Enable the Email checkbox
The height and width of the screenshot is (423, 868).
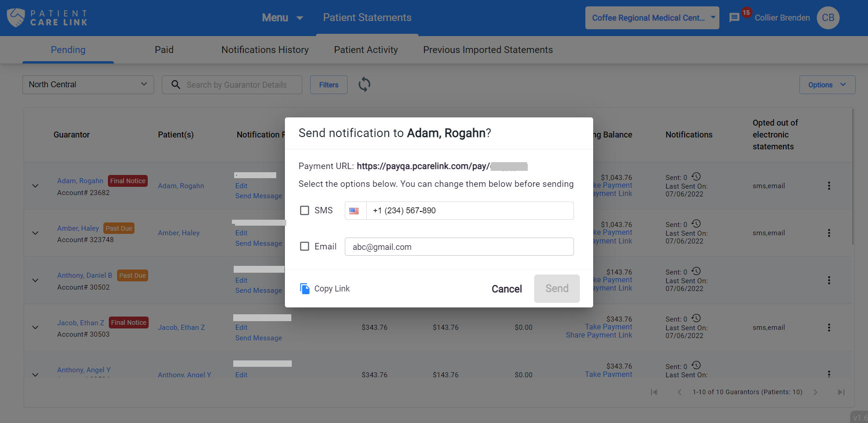(x=305, y=247)
